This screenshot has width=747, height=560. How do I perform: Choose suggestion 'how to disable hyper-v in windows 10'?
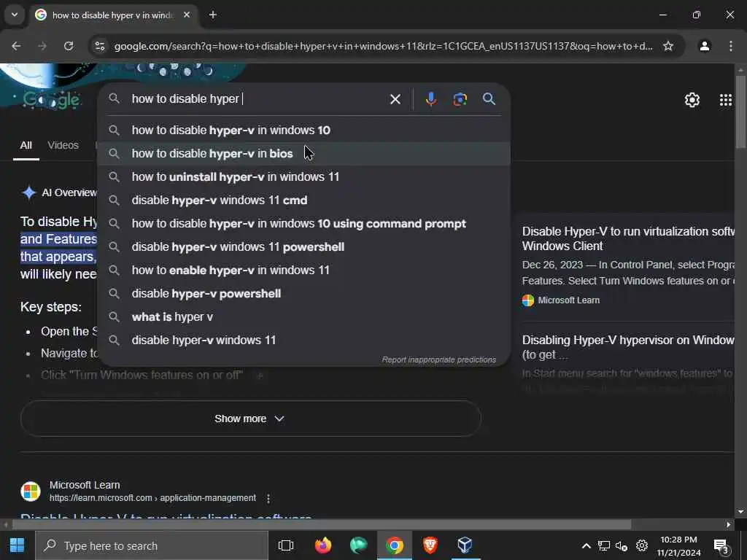coord(304,130)
